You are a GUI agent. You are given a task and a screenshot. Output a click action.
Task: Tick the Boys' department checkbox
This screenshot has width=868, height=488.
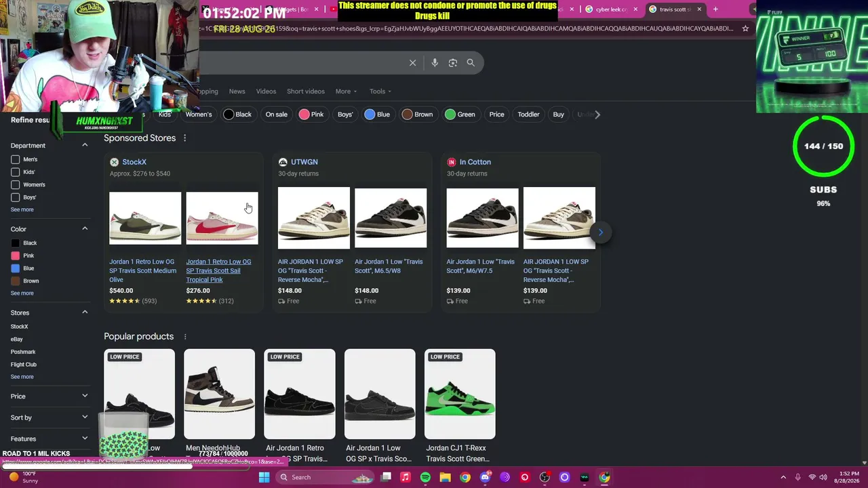(15, 197)
